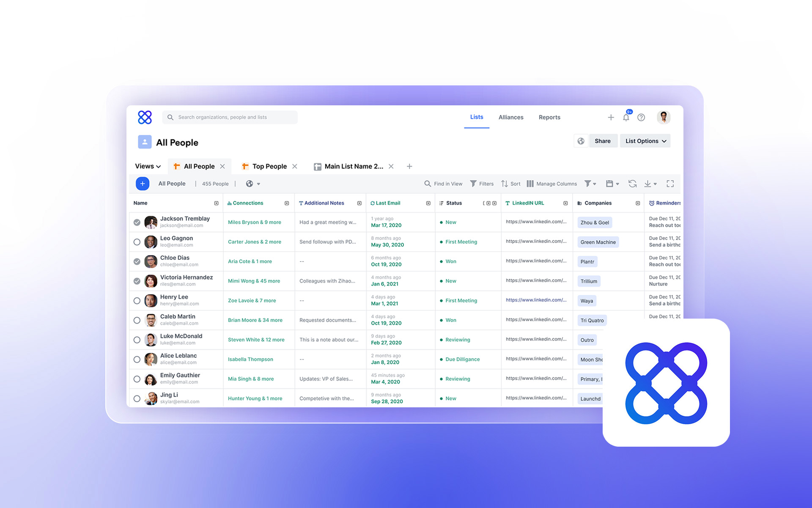Click the Filters funnel icon
Screen dimensions: 812x508
(x=473, y=184)
